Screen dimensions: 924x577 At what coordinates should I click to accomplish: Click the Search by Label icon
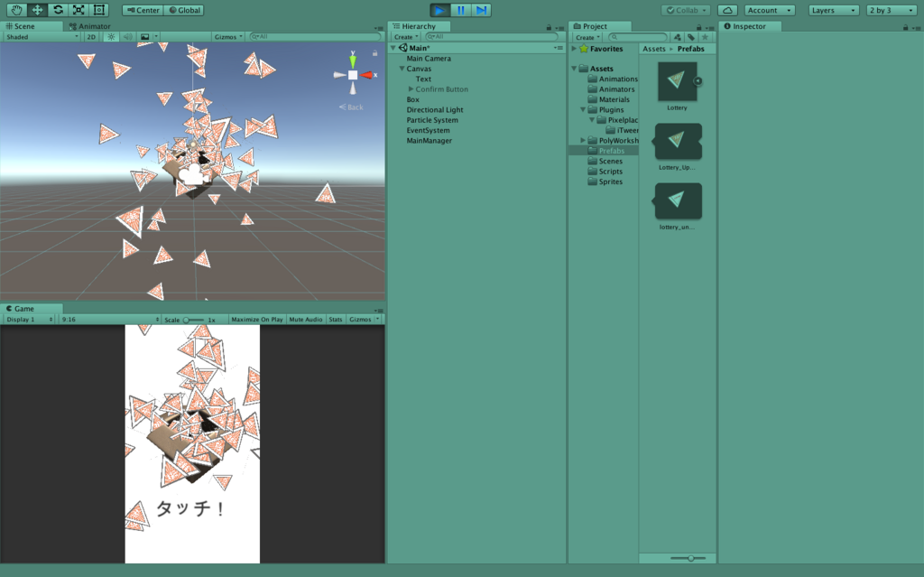pyautogui.click(x=691, y=37)
